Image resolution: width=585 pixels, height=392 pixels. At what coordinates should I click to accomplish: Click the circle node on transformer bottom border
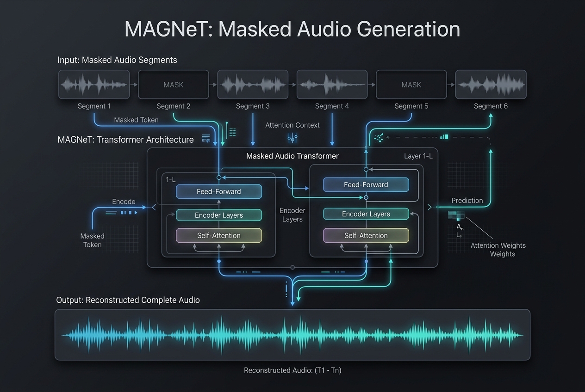292,267
